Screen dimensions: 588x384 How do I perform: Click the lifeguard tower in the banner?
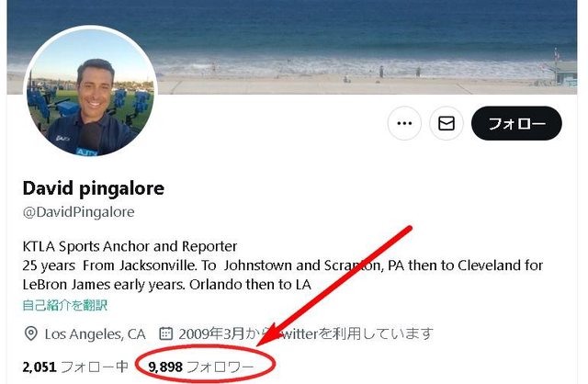[564, 72]
